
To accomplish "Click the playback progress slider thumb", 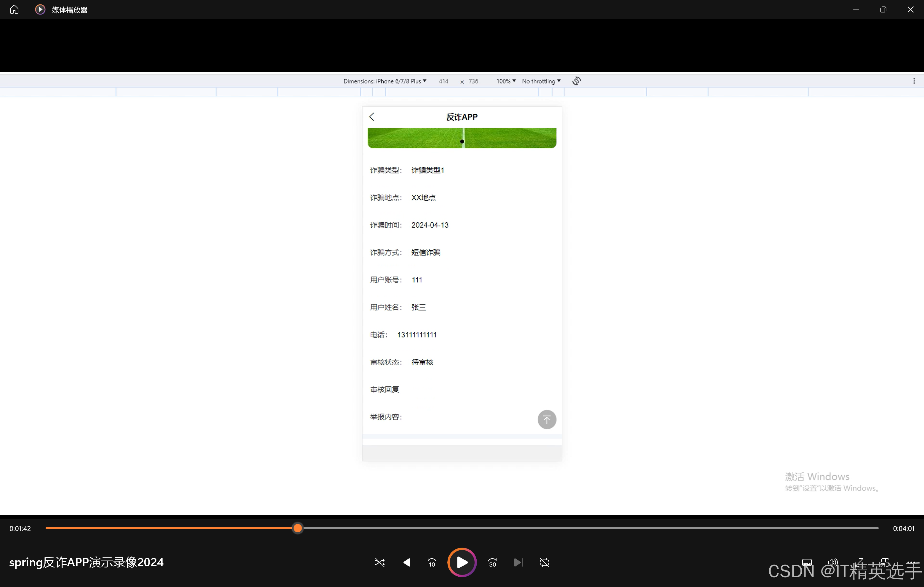I will [x=297, y=528].
